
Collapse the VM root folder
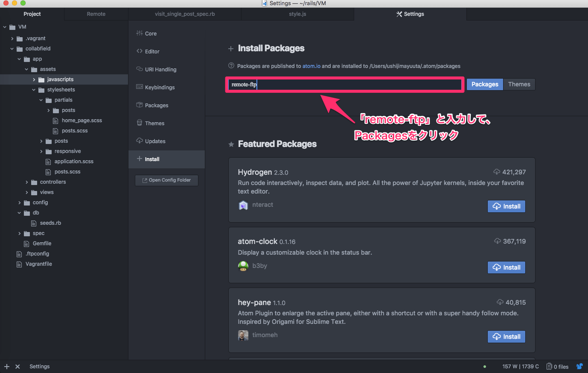[x=5, y=27]
